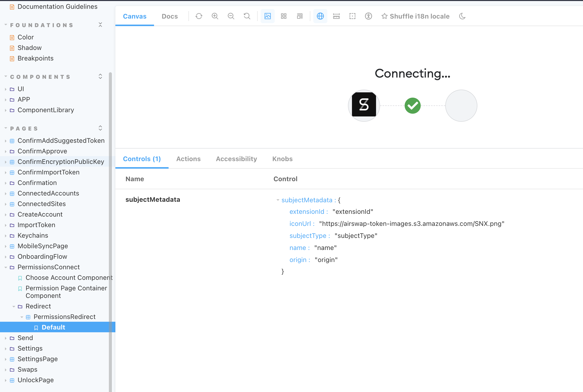This screenshot has width=583, height=392.
Task: Select the Choose Account Component story
Action: [x=69, y=278]
